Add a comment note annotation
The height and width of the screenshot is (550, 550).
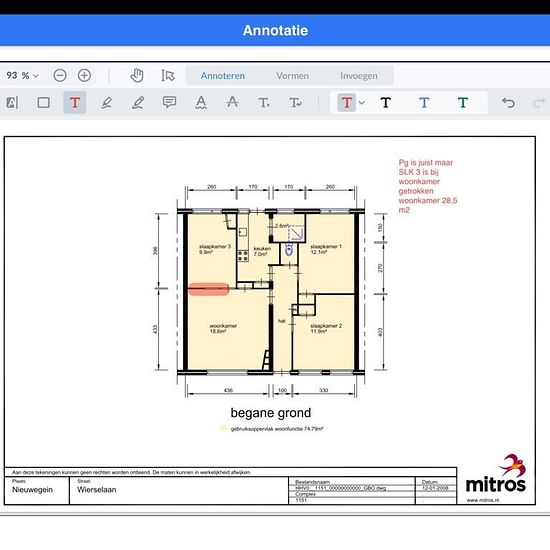(x=169, y=102)
